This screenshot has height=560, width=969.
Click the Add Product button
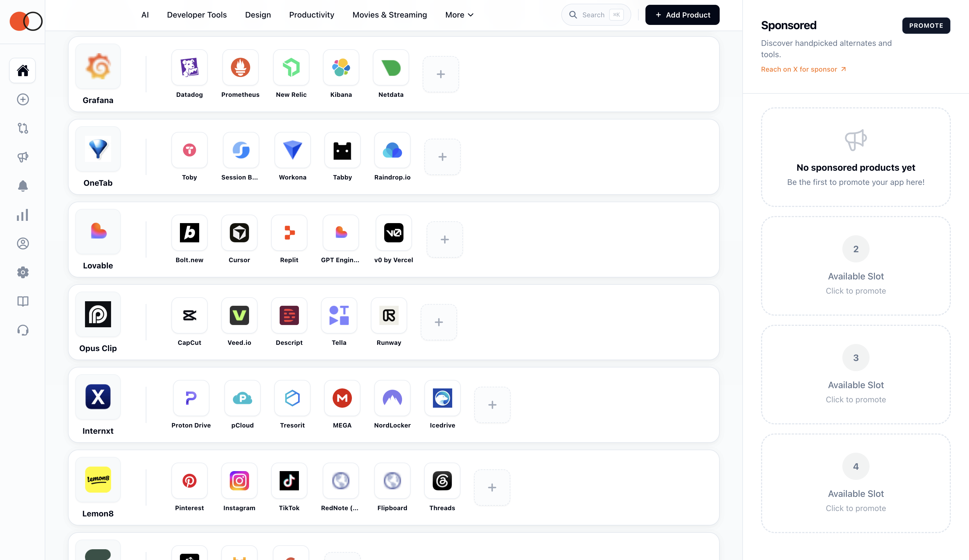[682, 15]
